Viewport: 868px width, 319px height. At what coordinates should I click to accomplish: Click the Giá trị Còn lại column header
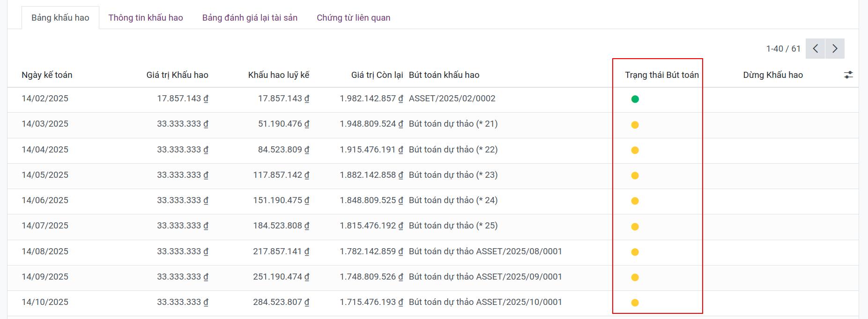[377, 75]
